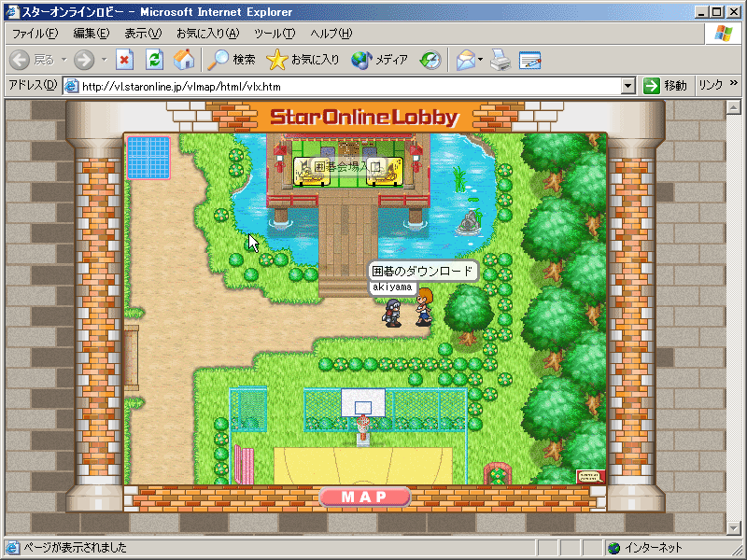The height and width of the screenshot is (560, 747).
Task: Click the vertical scrollbar down arrow
Action: tap(734, 527)
